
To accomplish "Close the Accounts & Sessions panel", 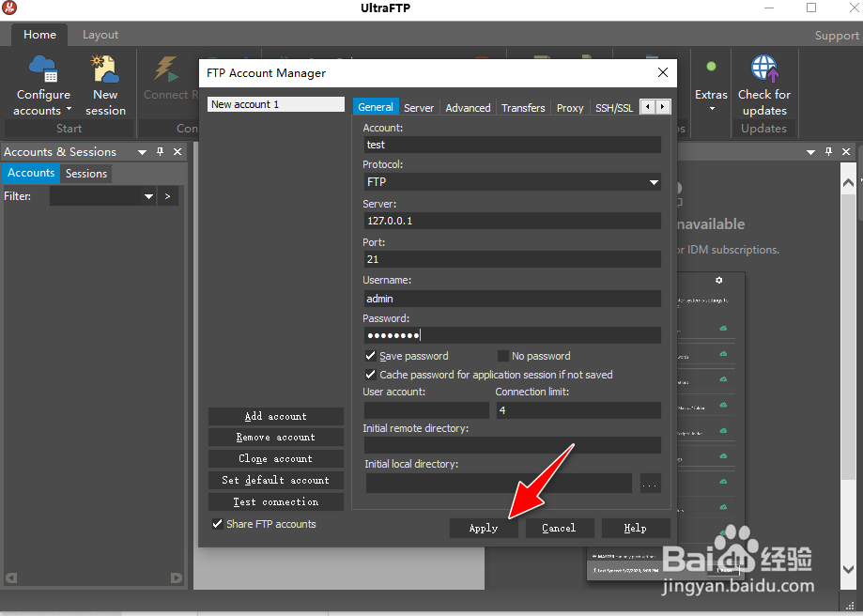I will [177, 151].
